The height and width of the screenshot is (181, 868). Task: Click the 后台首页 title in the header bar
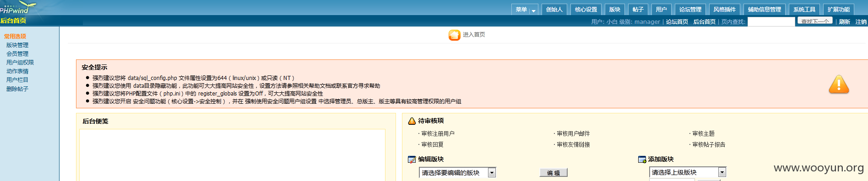pos(13,21)
